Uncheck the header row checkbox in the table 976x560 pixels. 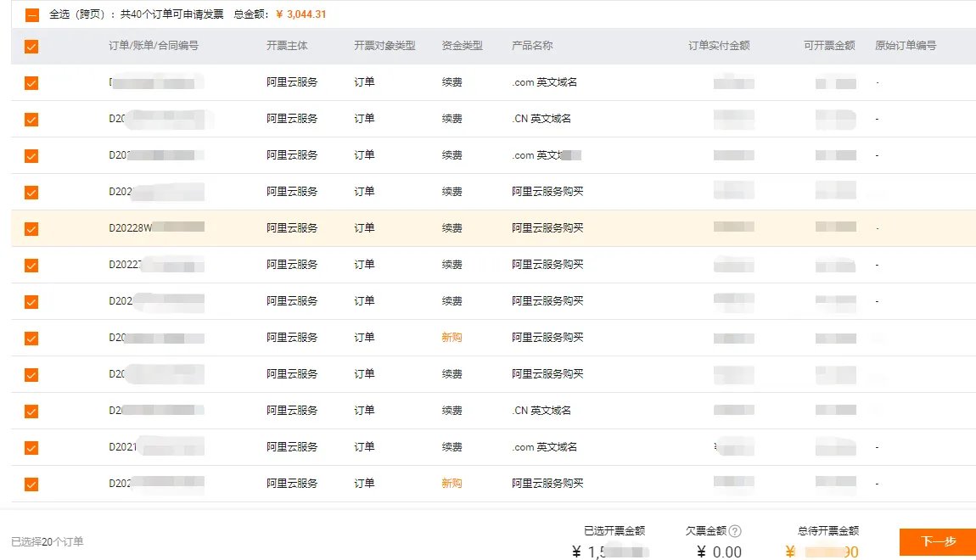point(31,47)
